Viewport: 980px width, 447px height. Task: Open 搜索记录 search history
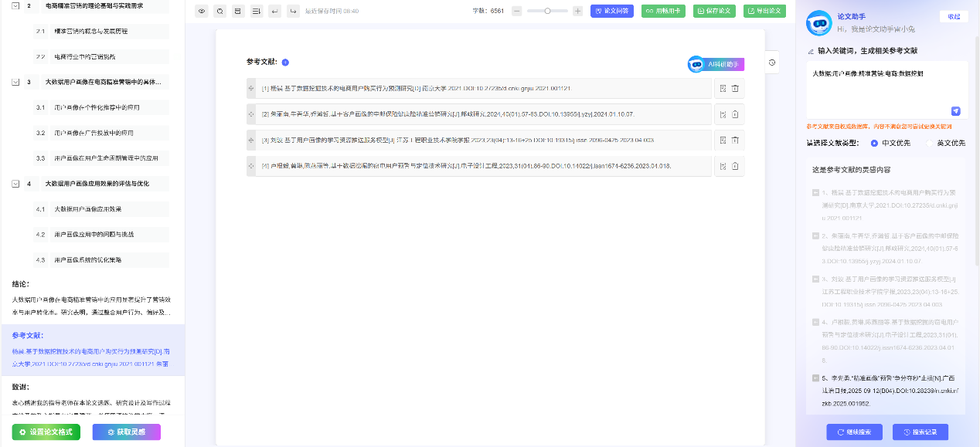920,432
